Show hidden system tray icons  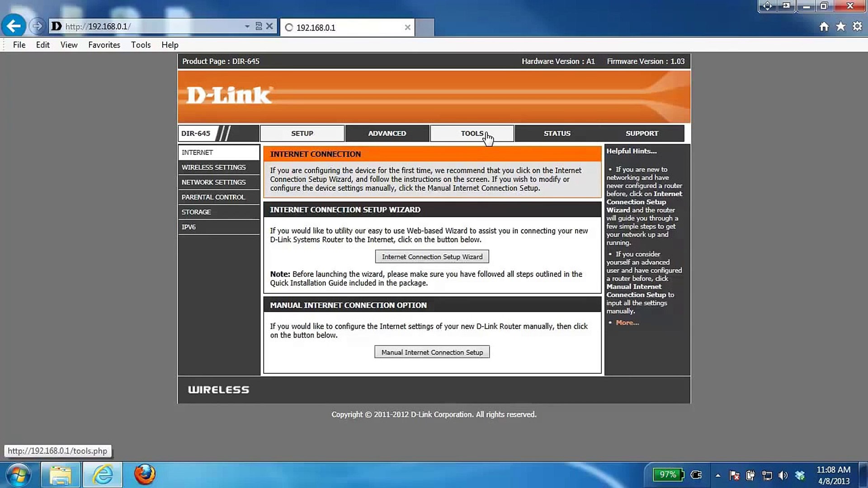(x=718, y=475)
